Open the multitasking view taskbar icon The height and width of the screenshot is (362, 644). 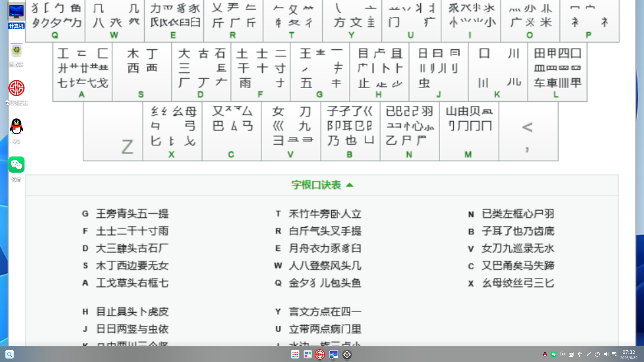pos(308,354)
